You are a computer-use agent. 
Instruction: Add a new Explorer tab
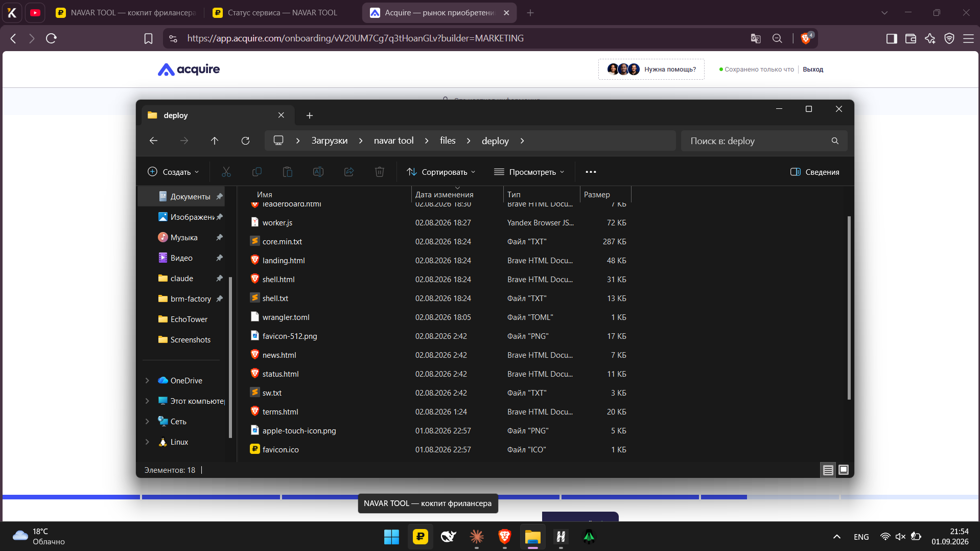point(310,116)
